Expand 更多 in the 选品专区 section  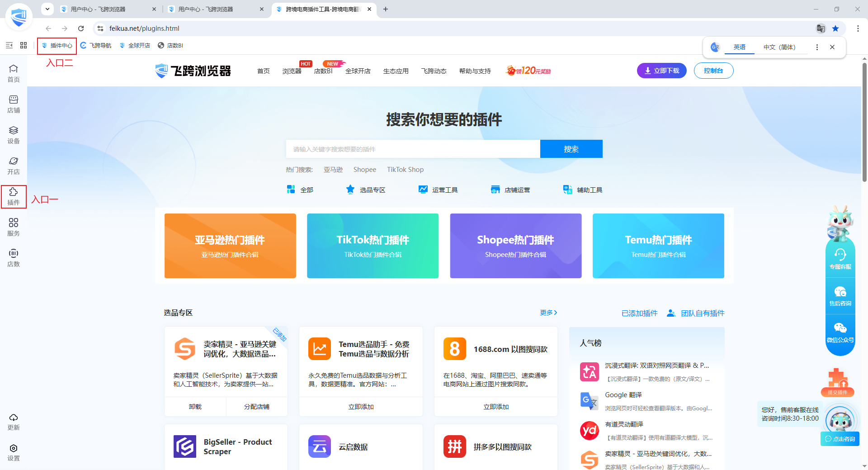[548, 313]
